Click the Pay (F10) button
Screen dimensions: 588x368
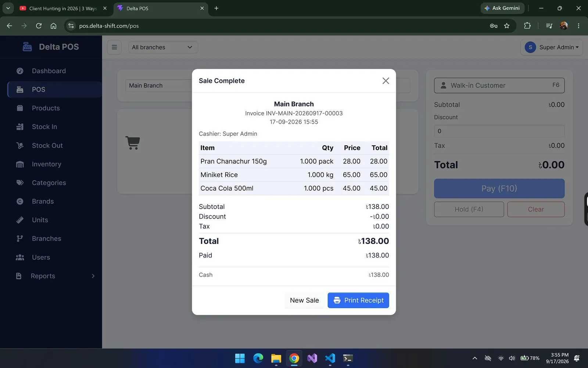point(499,188)
